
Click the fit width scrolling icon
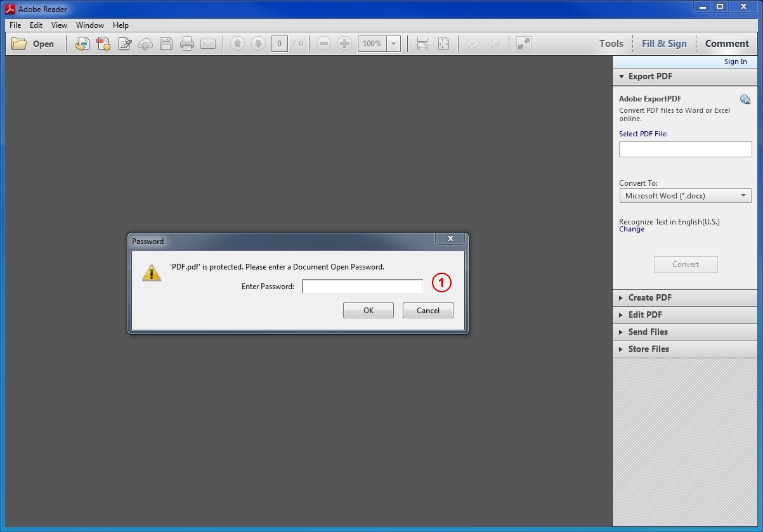(422, 44)
